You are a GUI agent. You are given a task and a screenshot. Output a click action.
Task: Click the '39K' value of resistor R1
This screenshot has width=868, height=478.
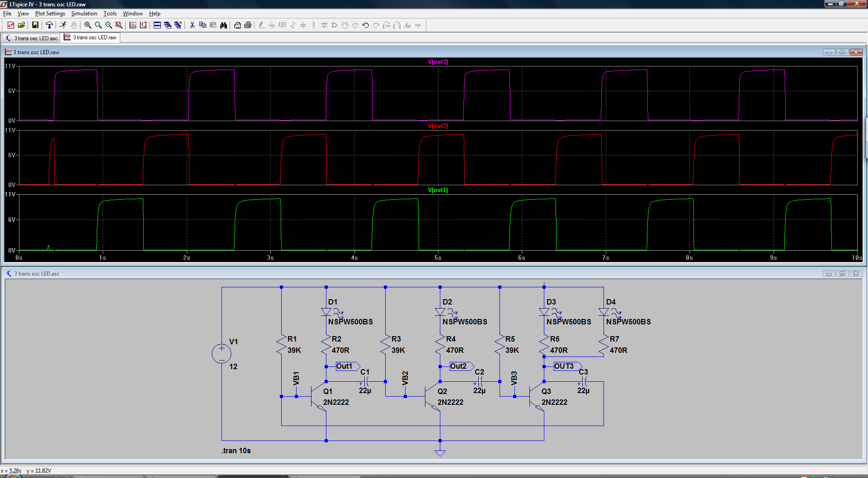[294, 350]
